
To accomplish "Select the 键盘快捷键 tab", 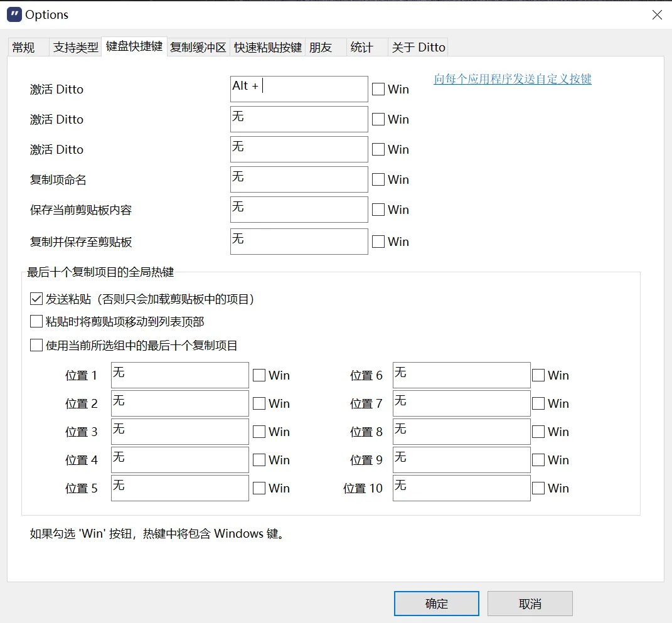I will (x=134, y=46).
